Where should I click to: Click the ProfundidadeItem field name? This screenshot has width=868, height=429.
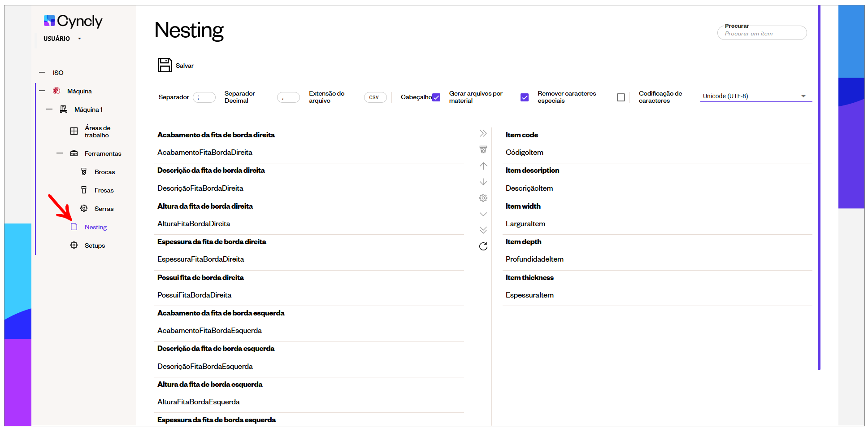[534, 259]
